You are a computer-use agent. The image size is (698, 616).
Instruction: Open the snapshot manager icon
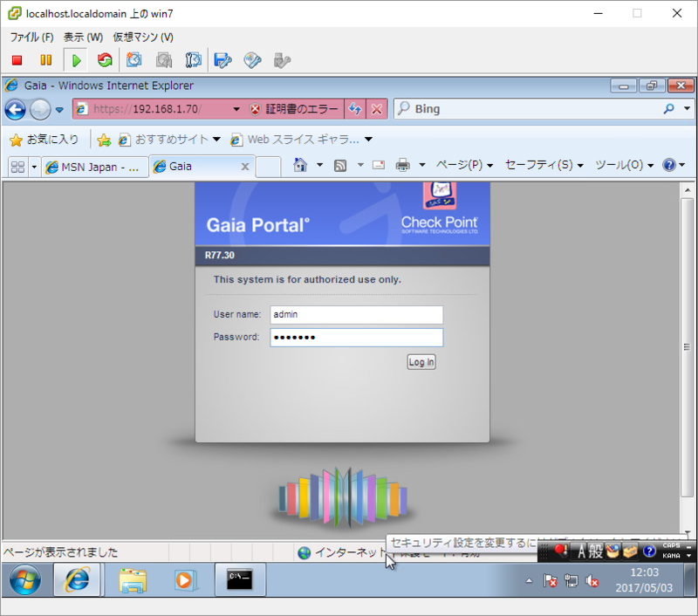tap(193, 60)
